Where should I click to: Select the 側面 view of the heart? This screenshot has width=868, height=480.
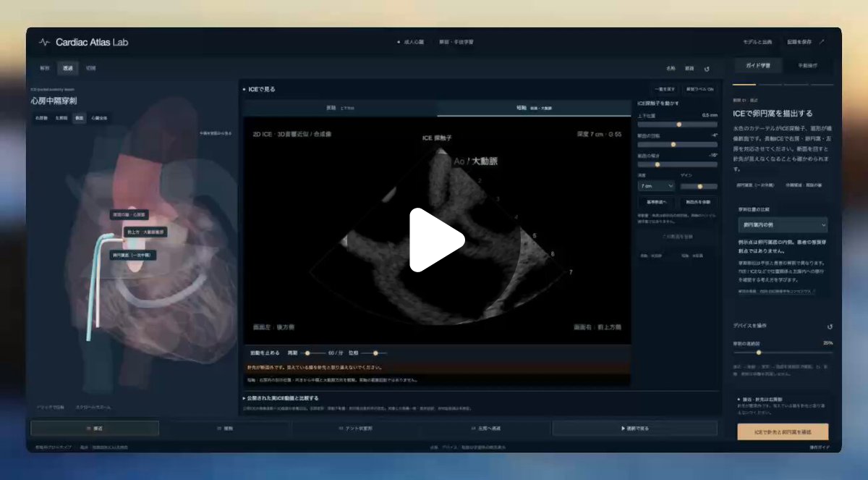(79, 118)
